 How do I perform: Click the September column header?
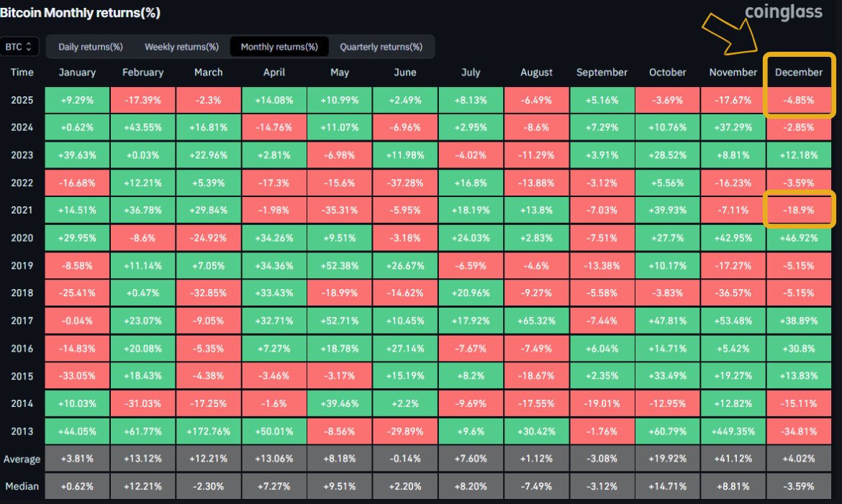pyautogui.click(x=602, y=72)
